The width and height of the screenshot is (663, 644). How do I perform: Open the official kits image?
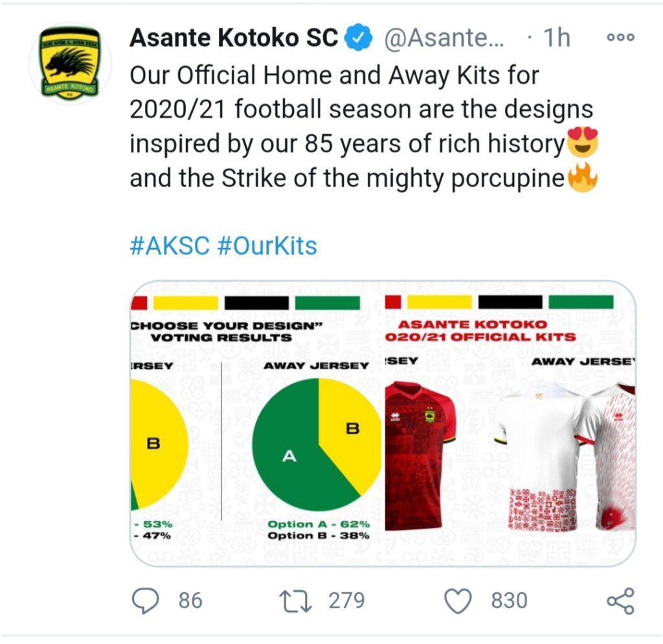coord(509,424)
